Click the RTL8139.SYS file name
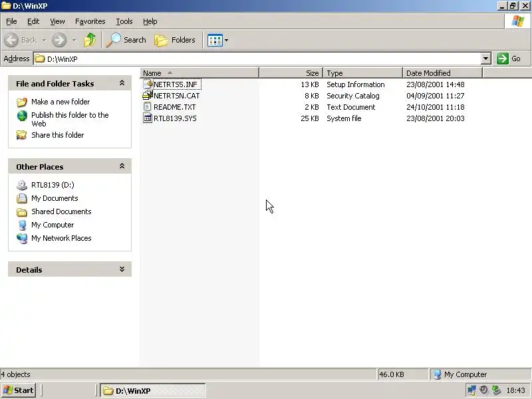532x399 pixels. coord(175,118)
